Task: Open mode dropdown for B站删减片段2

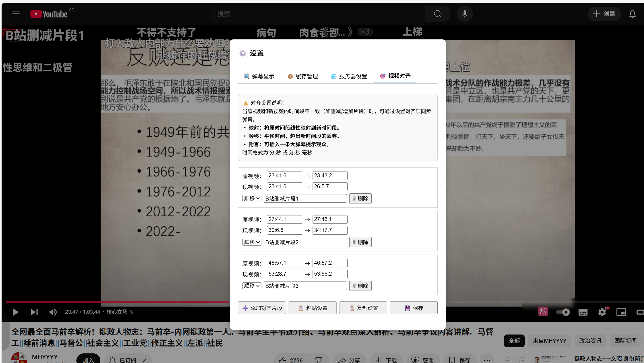Action: [252, 242]
